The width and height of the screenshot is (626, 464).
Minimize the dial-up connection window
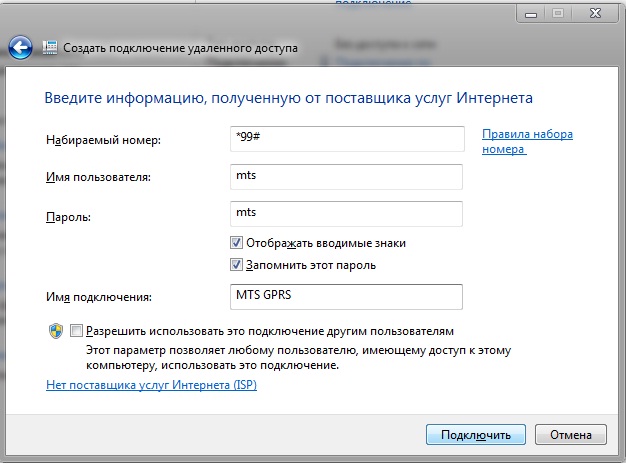(x=531, y=14)
